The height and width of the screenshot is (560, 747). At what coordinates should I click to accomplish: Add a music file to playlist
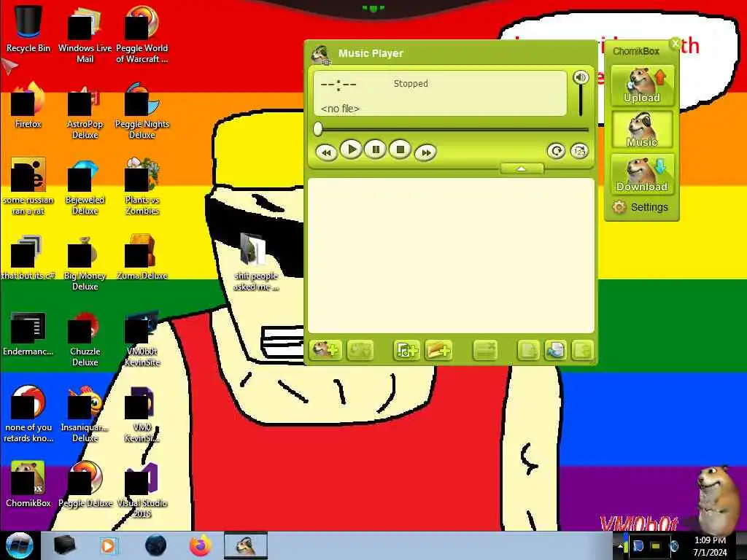(406, 351)
